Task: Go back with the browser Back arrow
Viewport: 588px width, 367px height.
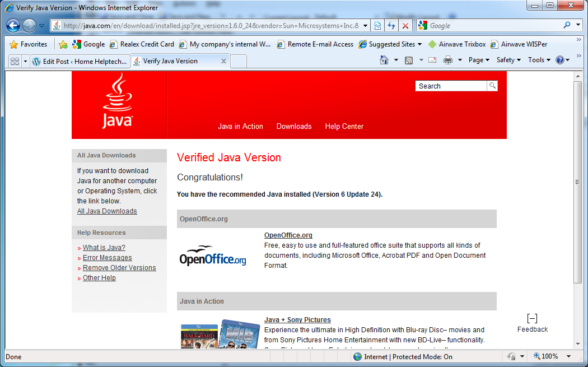Action: [x=13, y=26]
